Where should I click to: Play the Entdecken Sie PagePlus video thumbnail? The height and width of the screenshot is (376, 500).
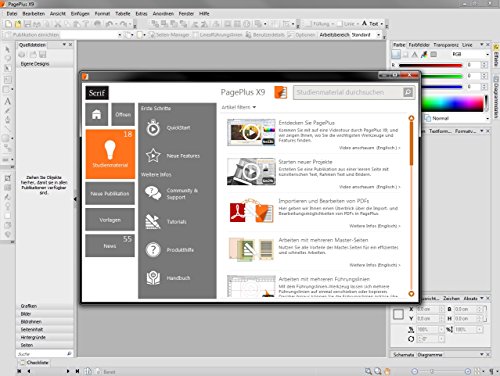(251, 133)
